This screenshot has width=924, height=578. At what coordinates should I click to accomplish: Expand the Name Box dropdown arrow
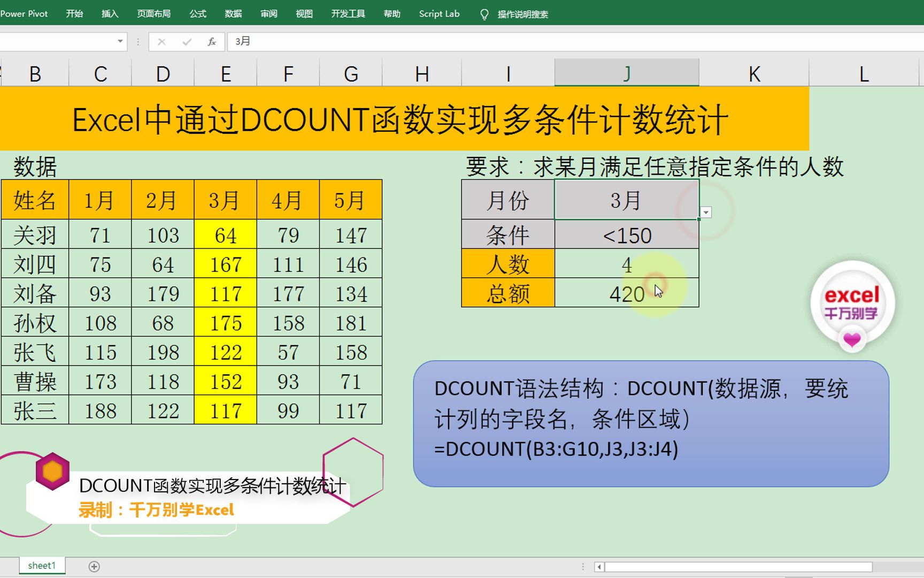120,41
